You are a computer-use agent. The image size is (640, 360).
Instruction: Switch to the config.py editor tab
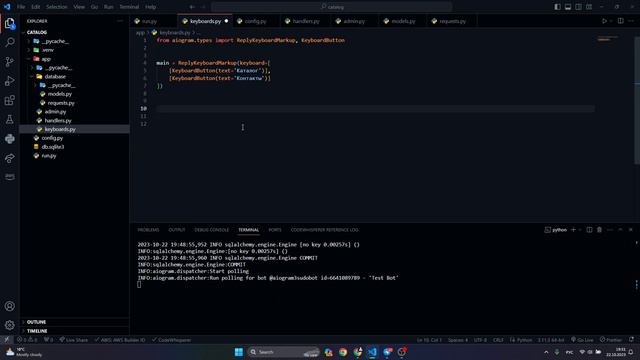click(255, 21)
